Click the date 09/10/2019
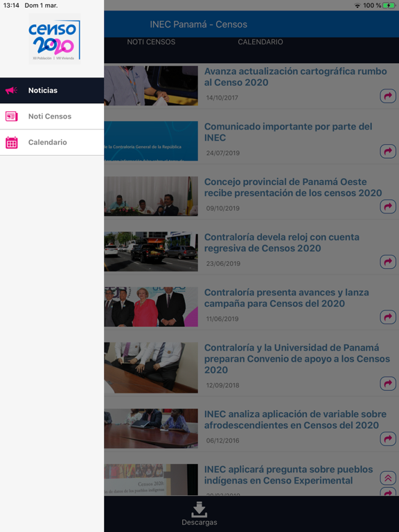The width and height of the screenshot is (399, 532). point(223,209)
